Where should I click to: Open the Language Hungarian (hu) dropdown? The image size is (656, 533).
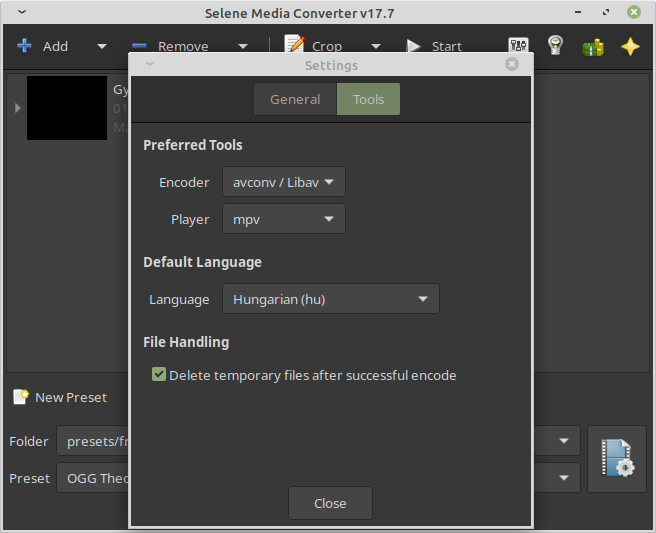point(331,299)
